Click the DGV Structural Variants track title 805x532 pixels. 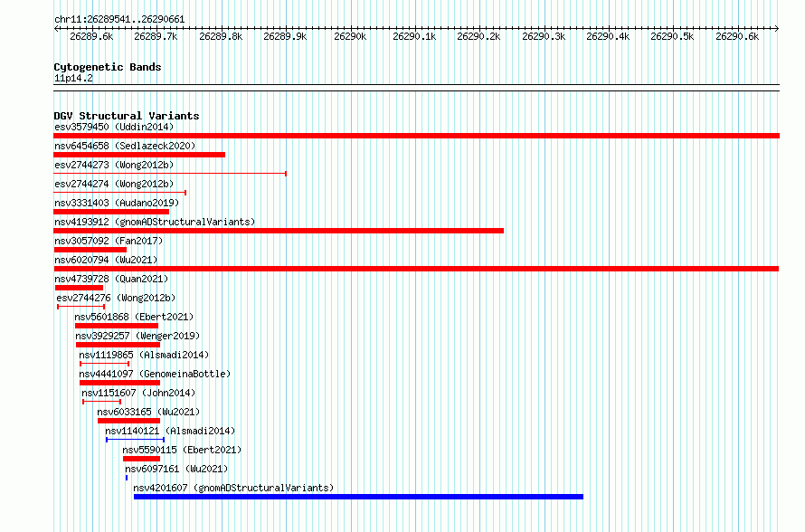click(127, 116)
